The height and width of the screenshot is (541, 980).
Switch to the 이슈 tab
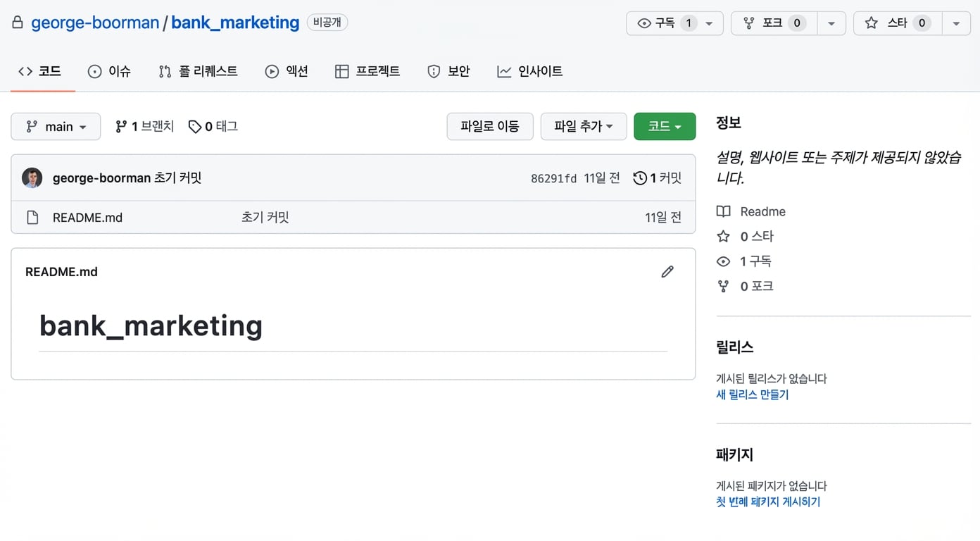pos(109,71)
